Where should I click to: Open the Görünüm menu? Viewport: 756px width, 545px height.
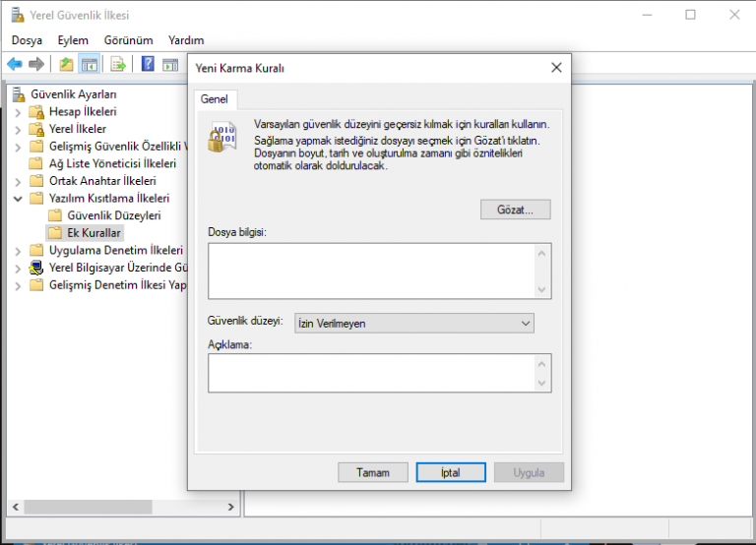128,40
